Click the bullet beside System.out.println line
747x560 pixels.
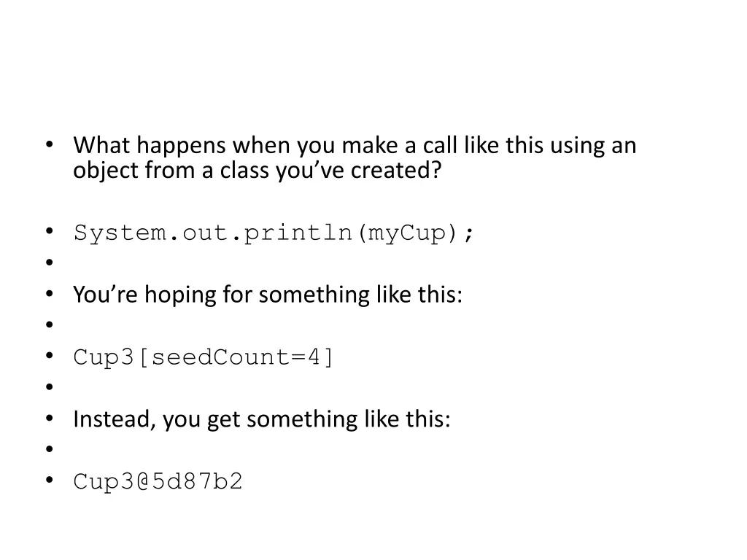click(50, 231)
